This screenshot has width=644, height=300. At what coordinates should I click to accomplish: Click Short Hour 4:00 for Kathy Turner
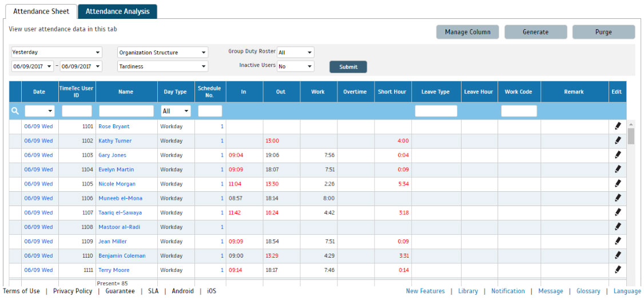[403, 140]
